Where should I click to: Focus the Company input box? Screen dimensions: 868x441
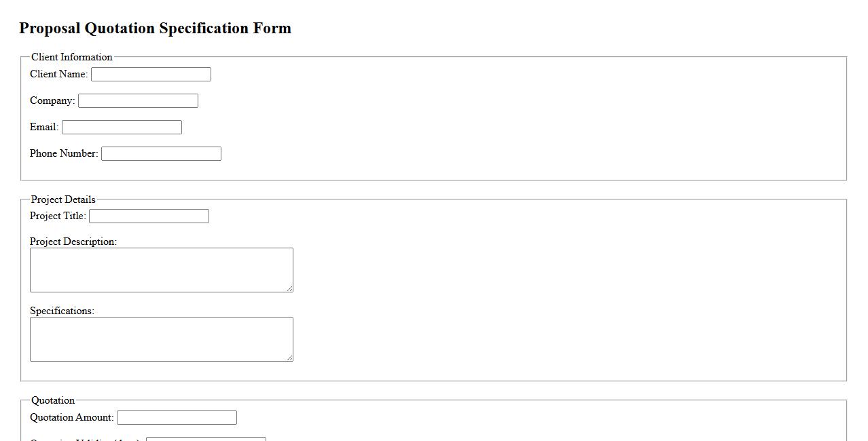(x=138, y=101)
